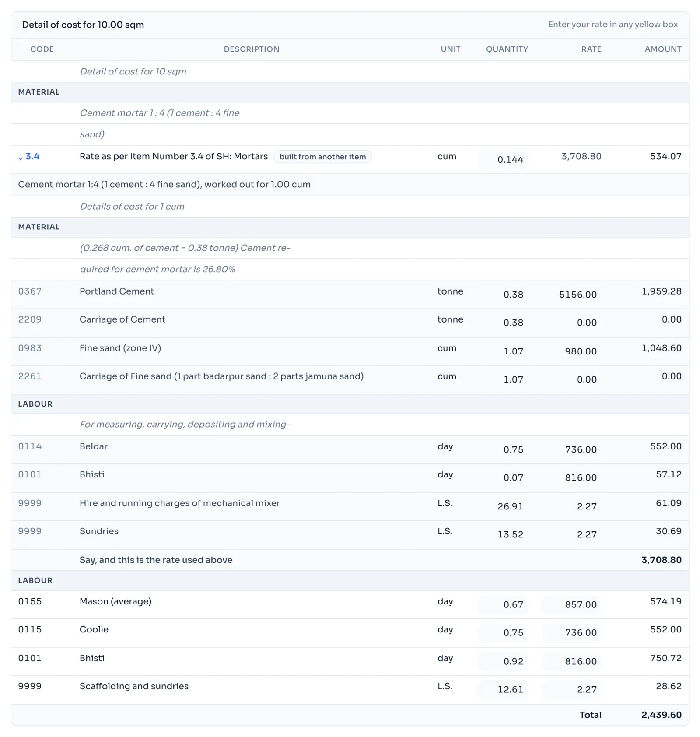
Task: Select the Coolie quantity field 0.75
Action: coord(503,632)
